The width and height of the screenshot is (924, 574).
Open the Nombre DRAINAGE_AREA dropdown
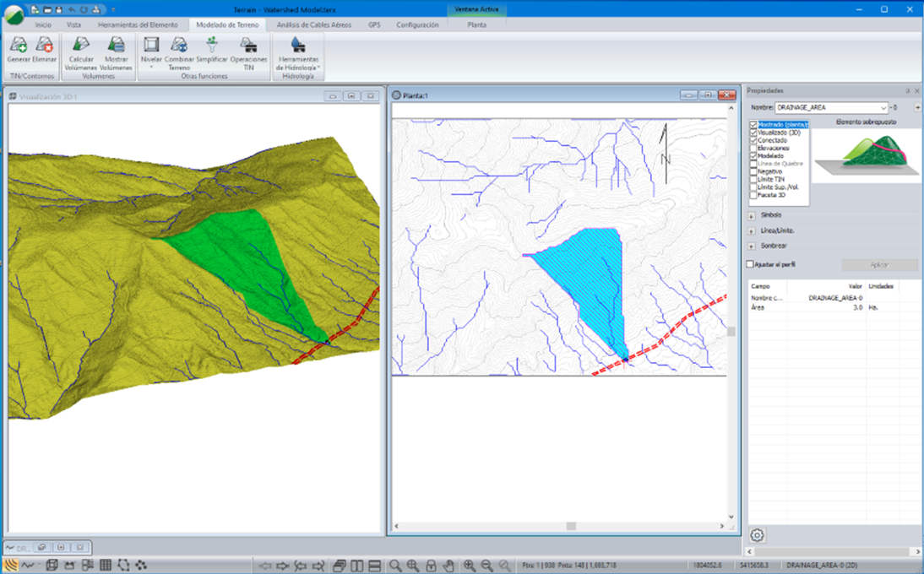click(x=883, y=108)
